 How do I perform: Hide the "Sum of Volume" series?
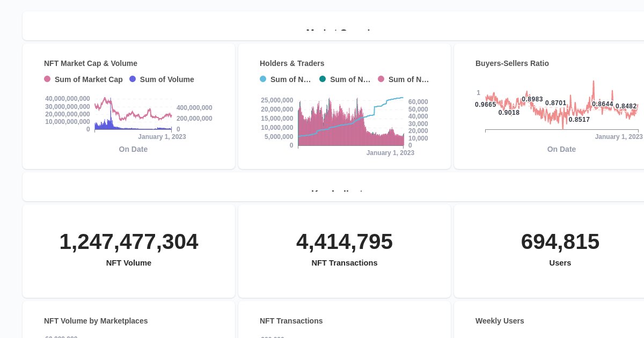[166, 79]
